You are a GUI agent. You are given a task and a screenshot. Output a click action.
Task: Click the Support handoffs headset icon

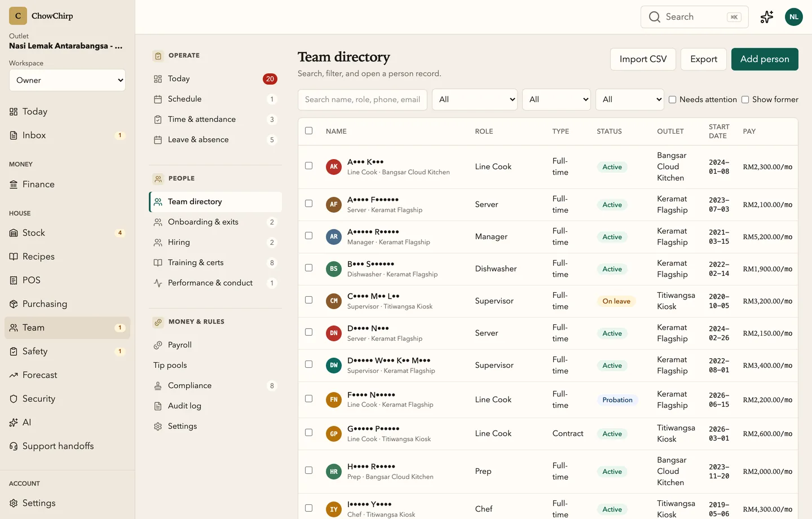point(14,446)
